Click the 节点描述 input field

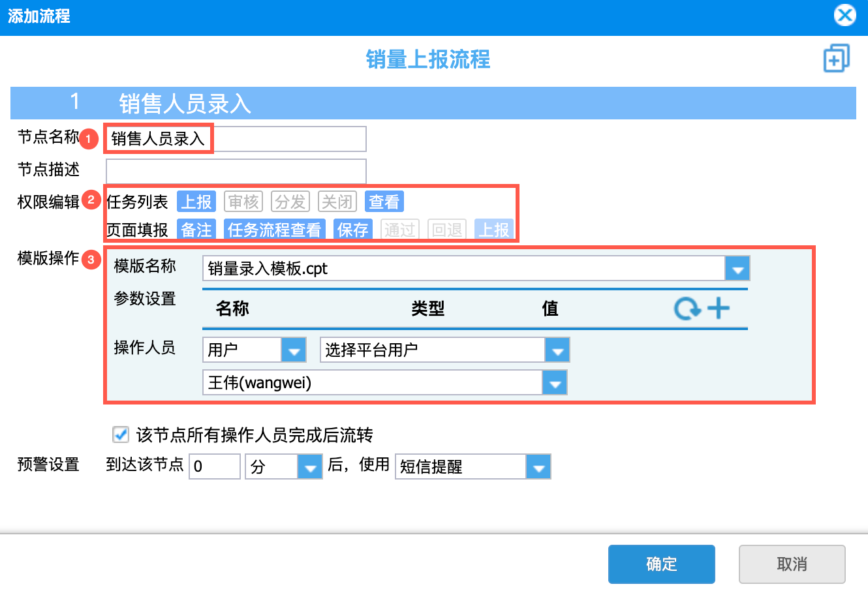(x=236, y=171)
